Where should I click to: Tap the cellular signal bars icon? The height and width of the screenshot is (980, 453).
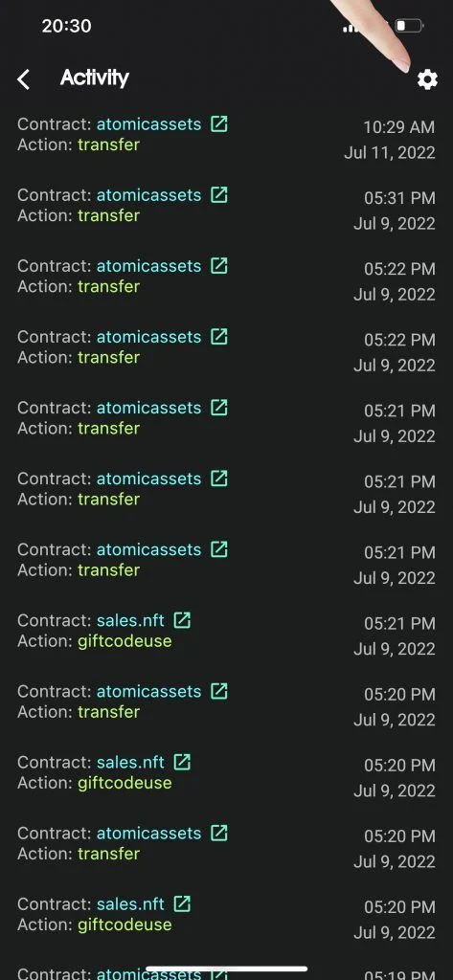pos(351,27)
